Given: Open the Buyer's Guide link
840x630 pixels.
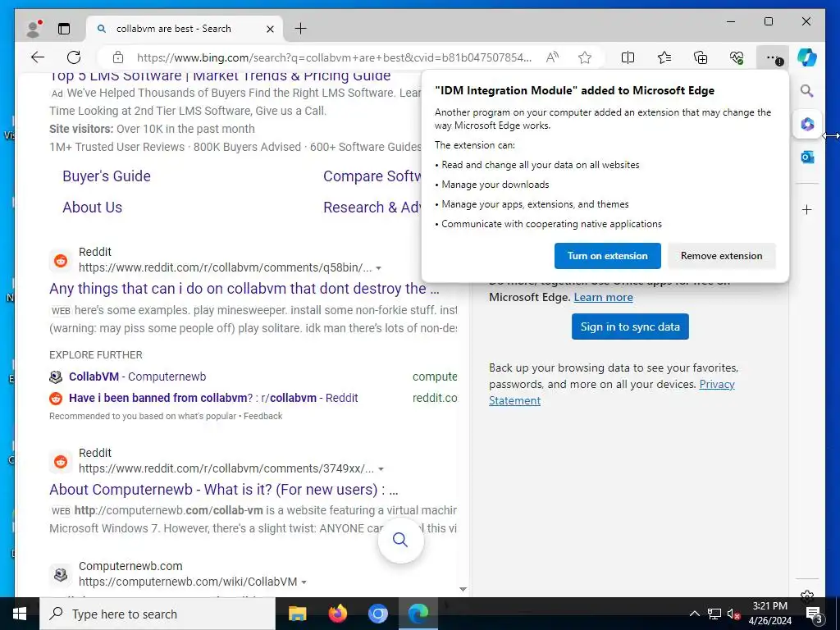Looking at the screenshot, I should 107,176.
